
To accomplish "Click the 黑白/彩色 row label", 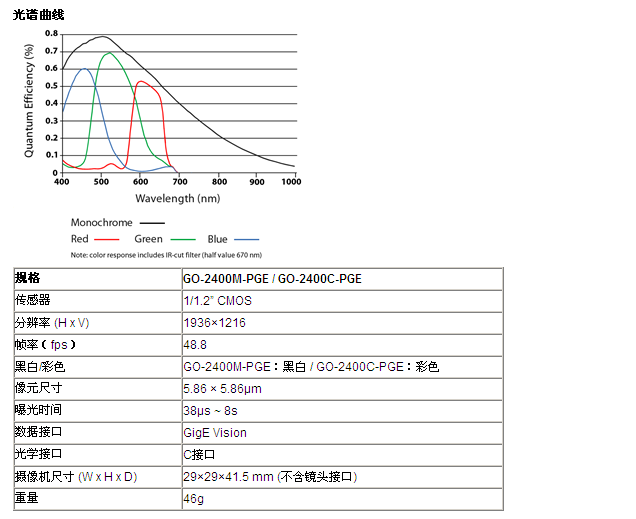I will [41, 367].
